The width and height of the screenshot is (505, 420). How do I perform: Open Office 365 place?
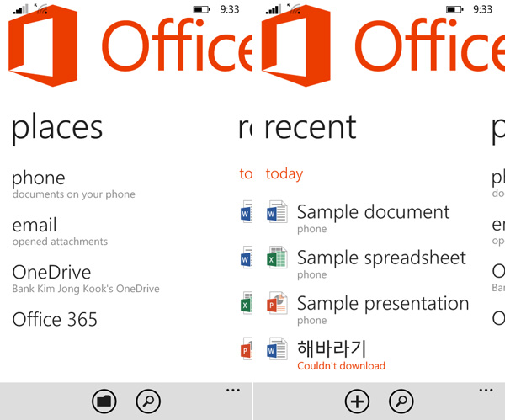55,320
